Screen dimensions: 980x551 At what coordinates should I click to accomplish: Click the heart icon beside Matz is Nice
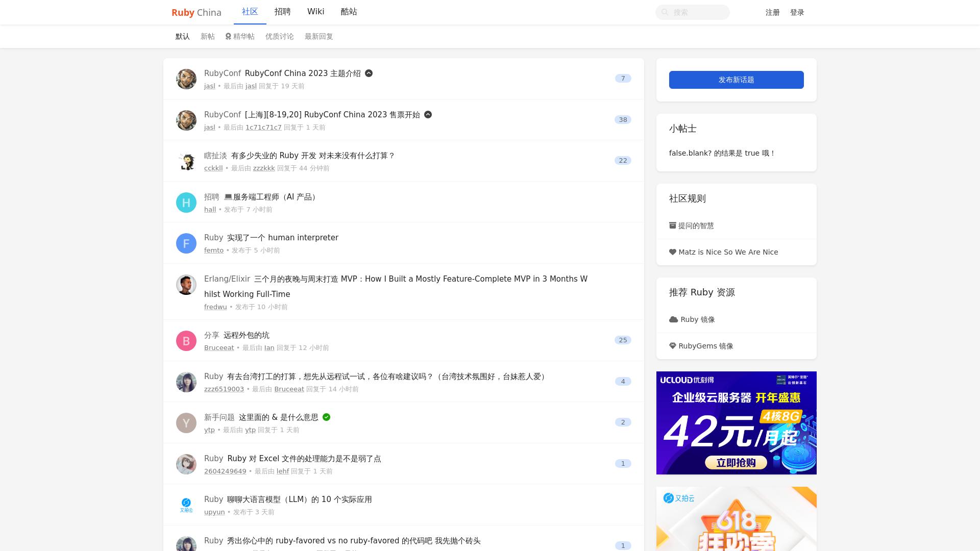click(673, 252)
